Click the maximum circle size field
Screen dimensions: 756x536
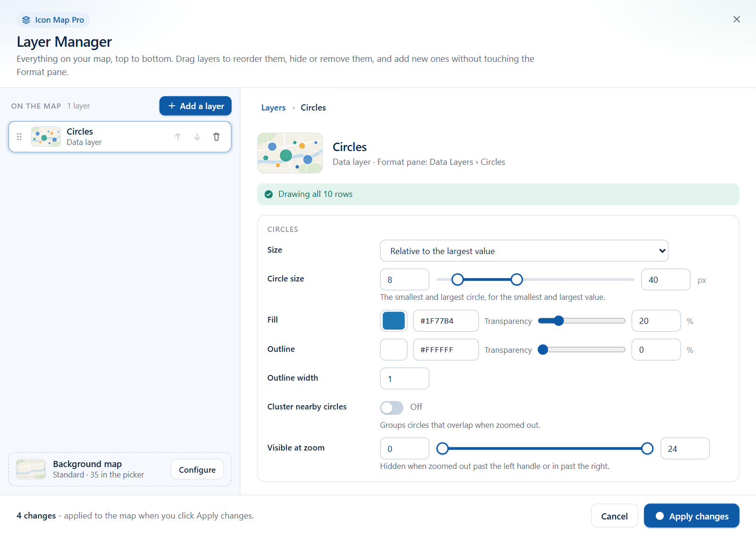click(x=666, y=280)
